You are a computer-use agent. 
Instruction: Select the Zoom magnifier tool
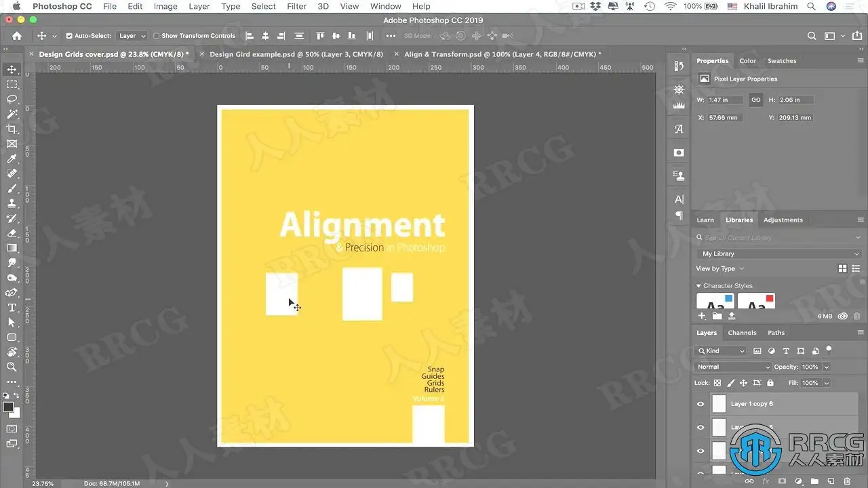(12, 367)
